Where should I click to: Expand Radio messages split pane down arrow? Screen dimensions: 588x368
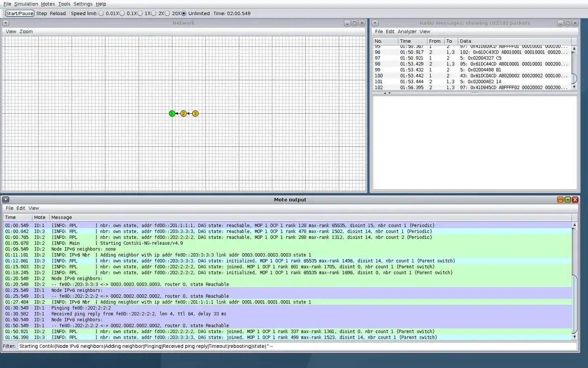[x=390, y=93]
